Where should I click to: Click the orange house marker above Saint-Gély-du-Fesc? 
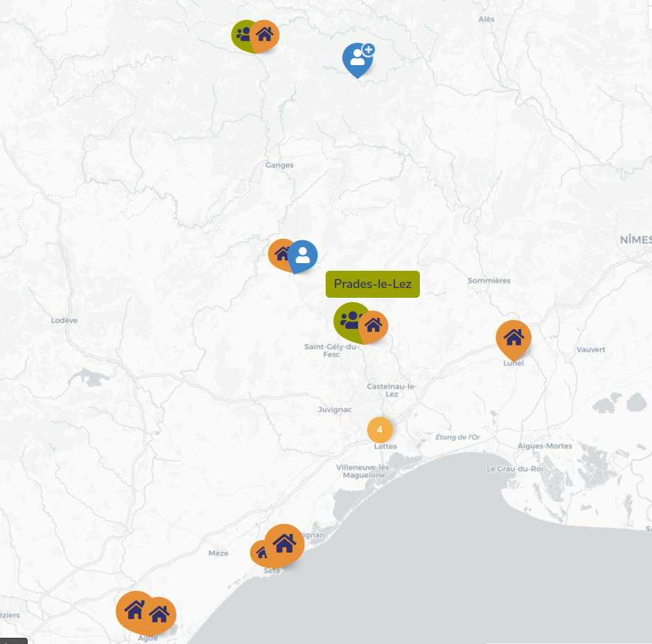pyautogui.click(x=374, y=325)
